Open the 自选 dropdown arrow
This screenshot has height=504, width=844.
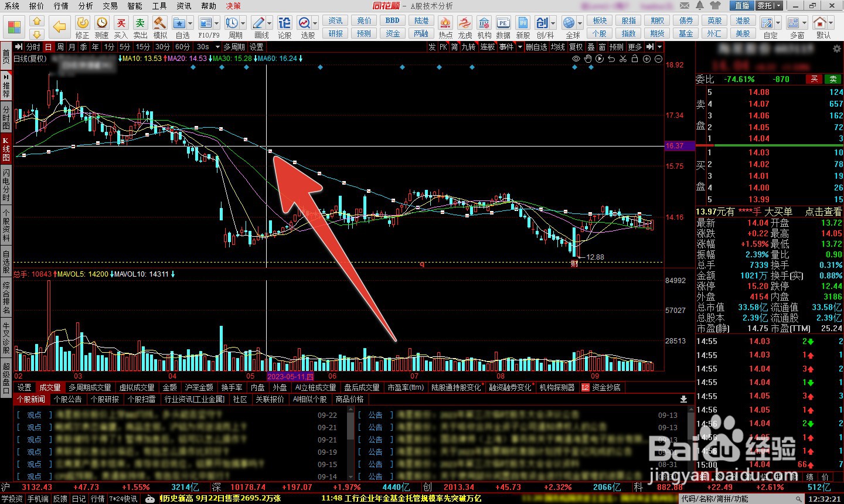[x=192, y=23]
